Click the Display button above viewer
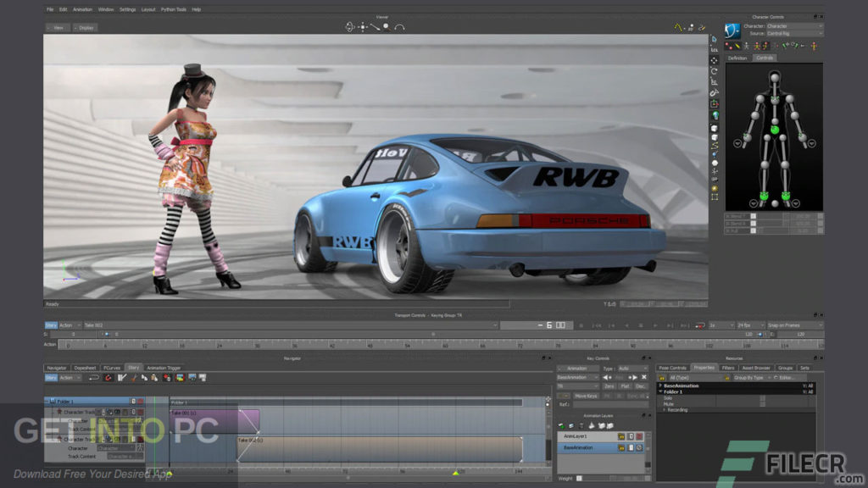868x488 pixels. point(86,28)
